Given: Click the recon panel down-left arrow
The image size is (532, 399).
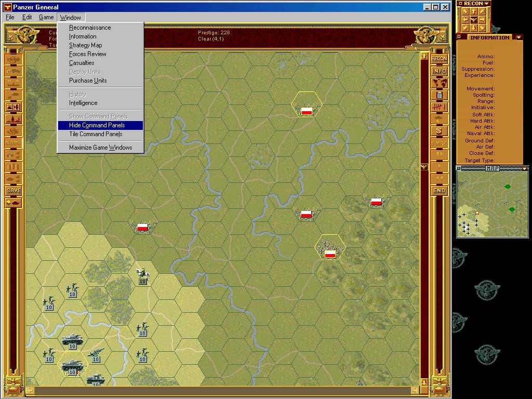Looking at the screenshot, I should (x=465, y=28).
